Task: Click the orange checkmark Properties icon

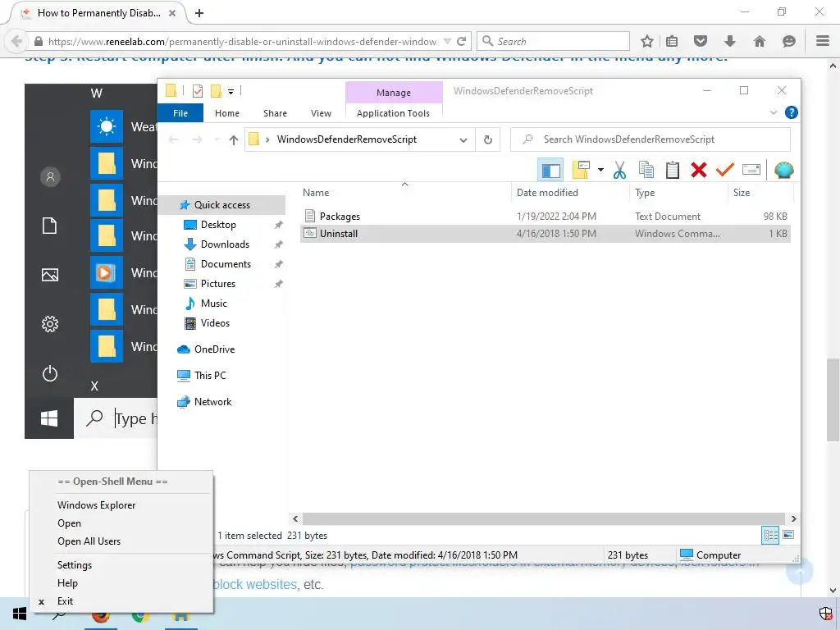Action: (725, 170)
